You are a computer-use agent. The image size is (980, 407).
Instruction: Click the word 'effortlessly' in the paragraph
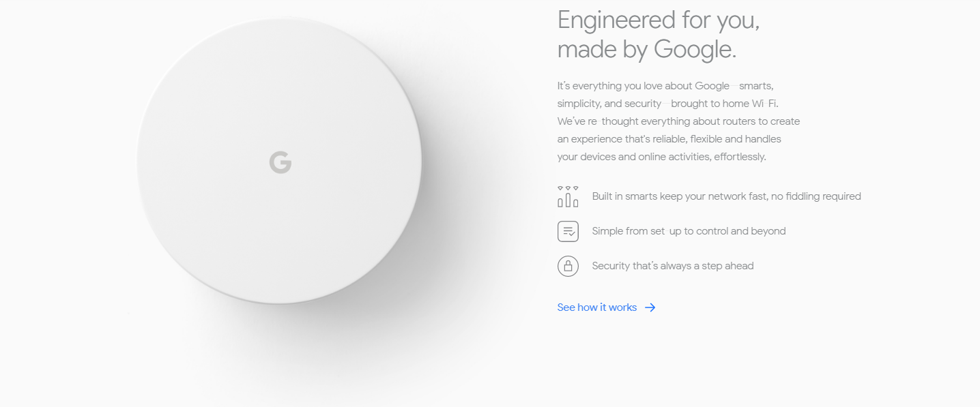(736, 157)
